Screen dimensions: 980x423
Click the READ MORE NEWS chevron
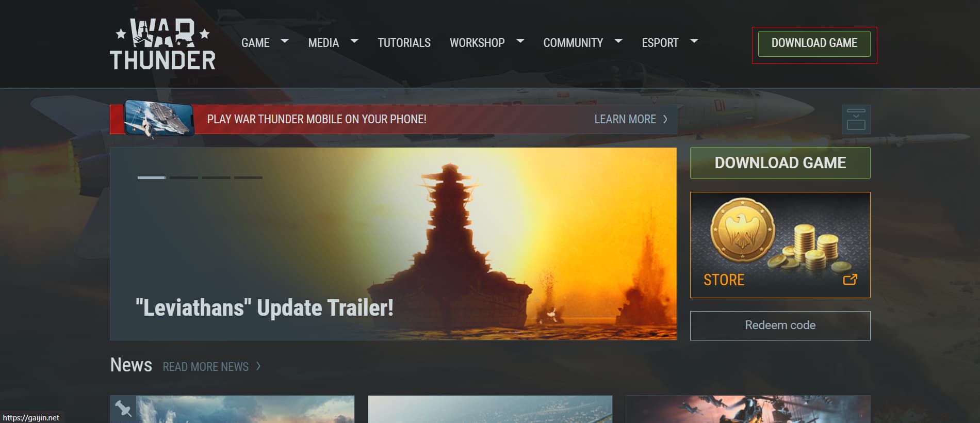coord(258,366)
